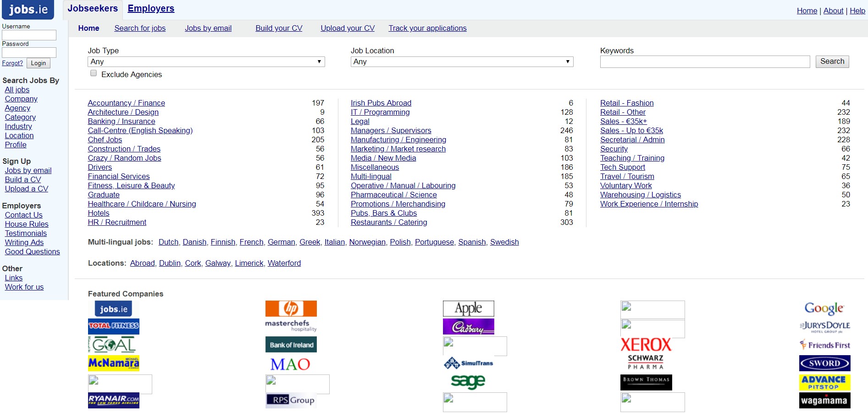Switch to the Employers tab
868x413 pixels.
[151, 8]
